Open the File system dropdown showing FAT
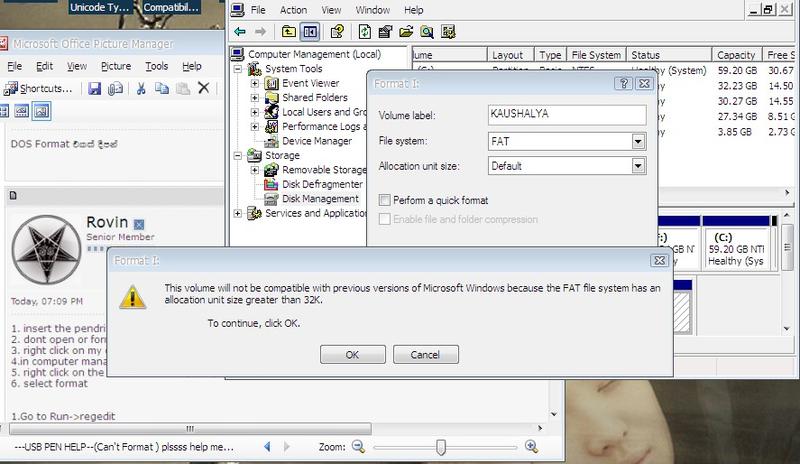Screen dimensions: 800x464 pos(638,141)
